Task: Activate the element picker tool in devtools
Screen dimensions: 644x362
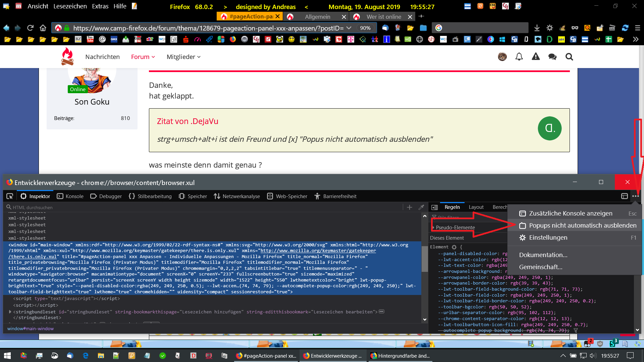Action: click(10, 196)
